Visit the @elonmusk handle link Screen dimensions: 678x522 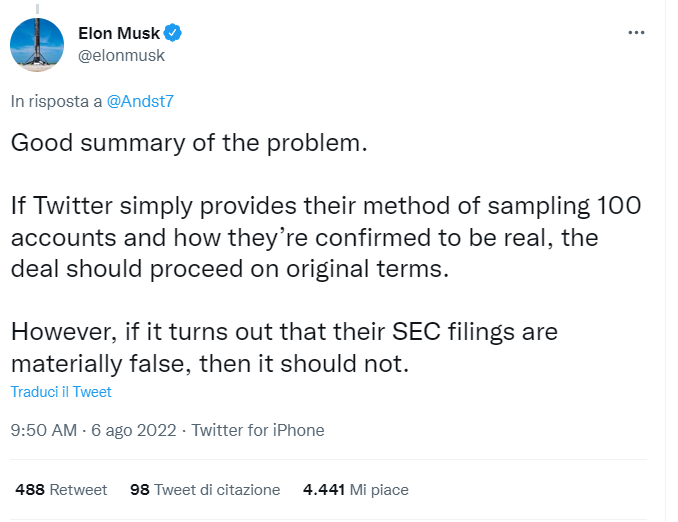coord(121,55)
